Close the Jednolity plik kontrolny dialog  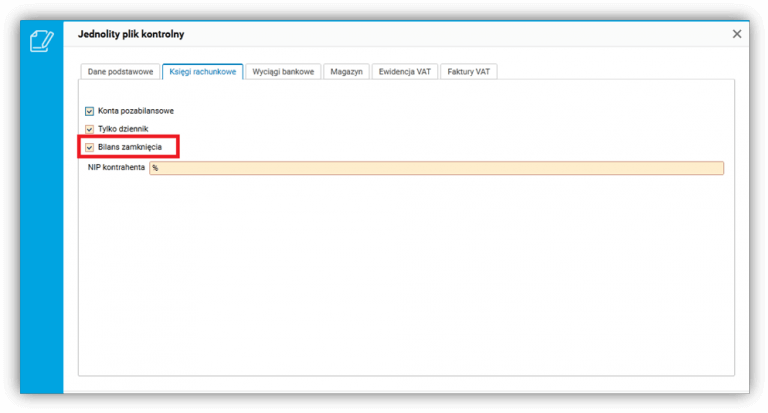click(x=737, y=34)
